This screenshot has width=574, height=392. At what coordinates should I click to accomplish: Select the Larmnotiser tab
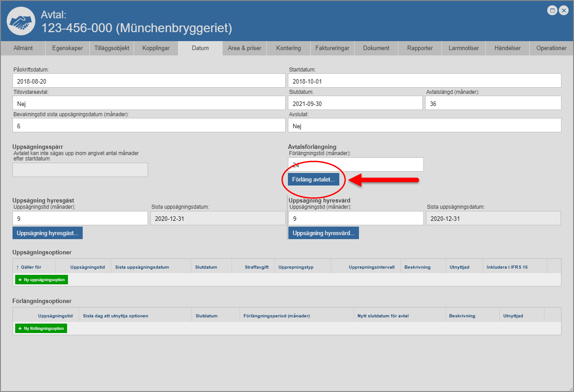(464, 48)
